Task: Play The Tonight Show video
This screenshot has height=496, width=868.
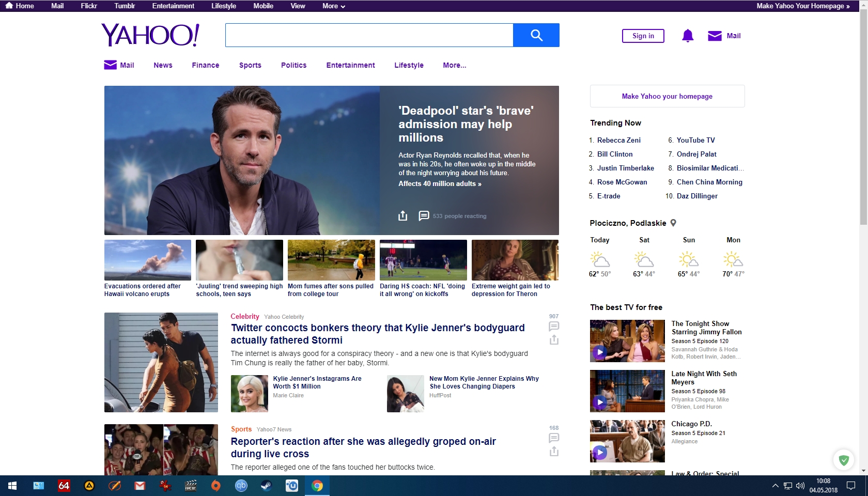Action: 599,352
